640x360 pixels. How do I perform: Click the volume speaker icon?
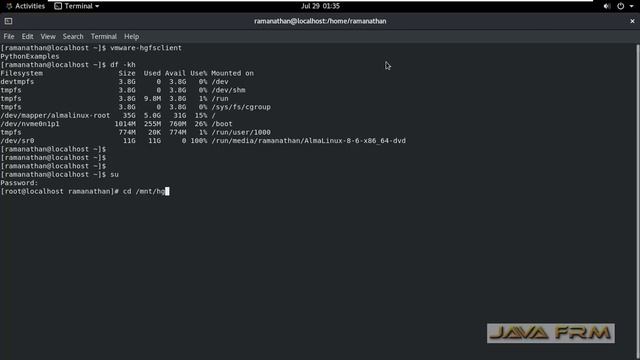(607, 6)
